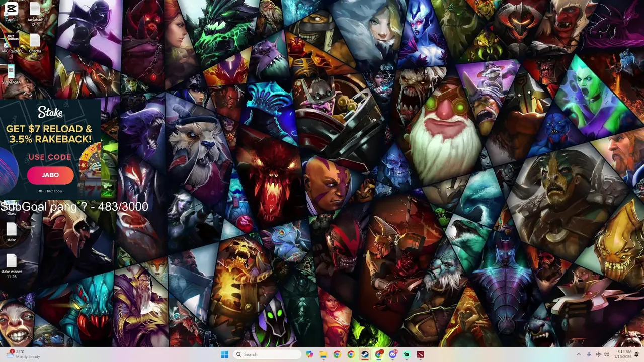Viewport: 644px width, 362px height.
Task: Expand the hidden system tray icons chevron
Action: click(x=579, y=354)
